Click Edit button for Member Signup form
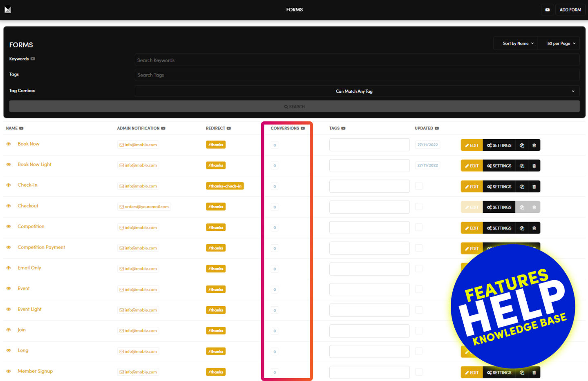Viewport: 588px width, 381px height. coord(472,372)
